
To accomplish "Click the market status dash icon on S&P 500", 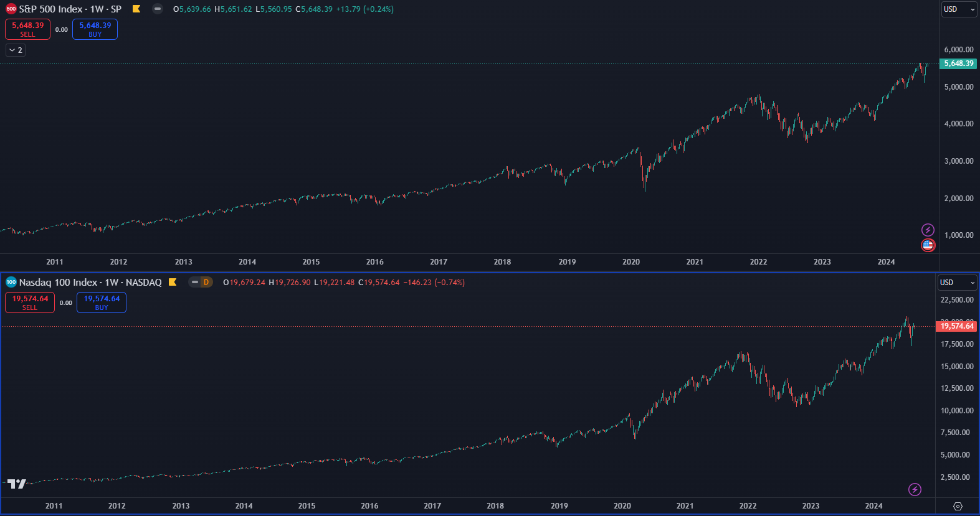I will tap(158, 9).
